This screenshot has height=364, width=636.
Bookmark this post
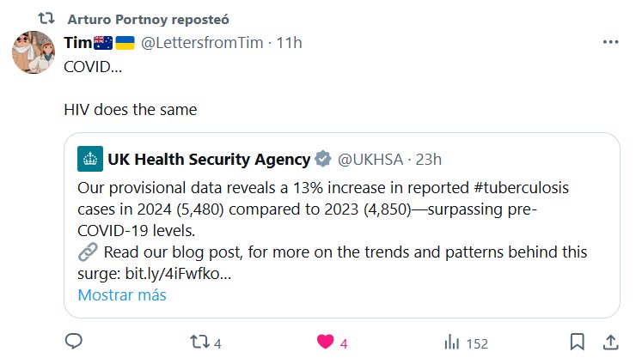click(x=578, y=342)
